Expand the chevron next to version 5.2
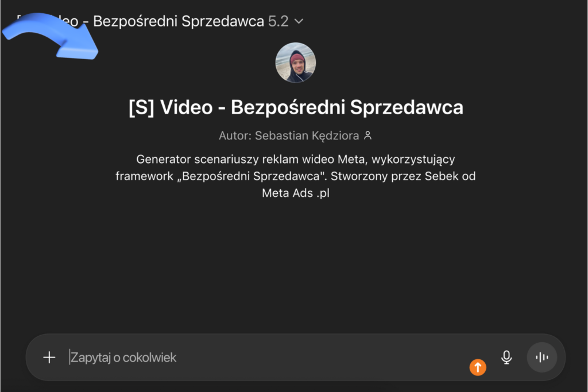This screenshot has width=588, height=392. pos(299,22)
